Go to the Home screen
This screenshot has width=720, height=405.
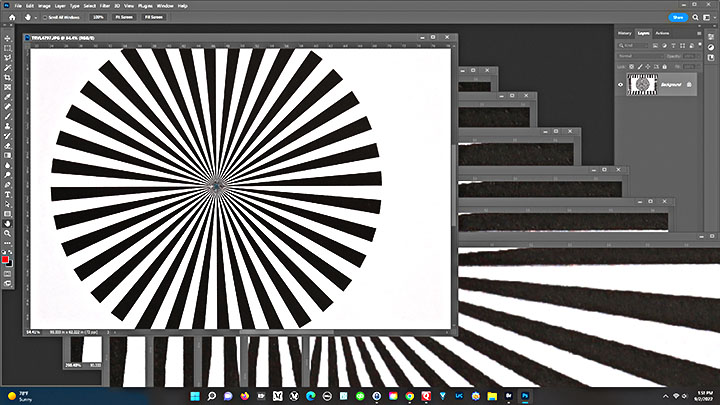[12, 17]
